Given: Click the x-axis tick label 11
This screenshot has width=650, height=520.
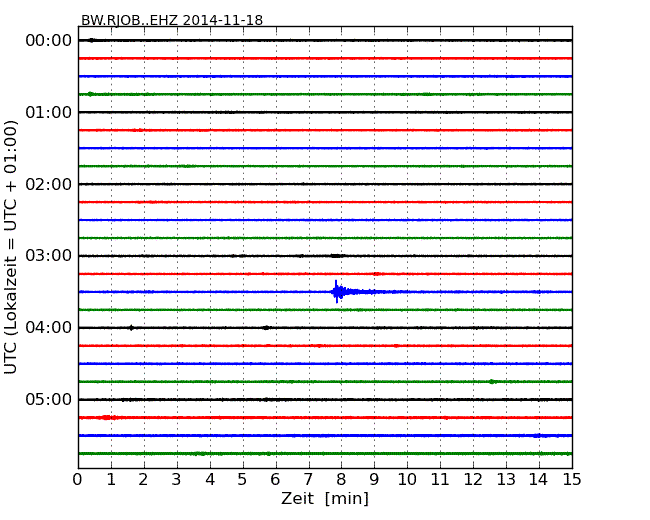Looking at the screenshot, I should click(440, 480).
